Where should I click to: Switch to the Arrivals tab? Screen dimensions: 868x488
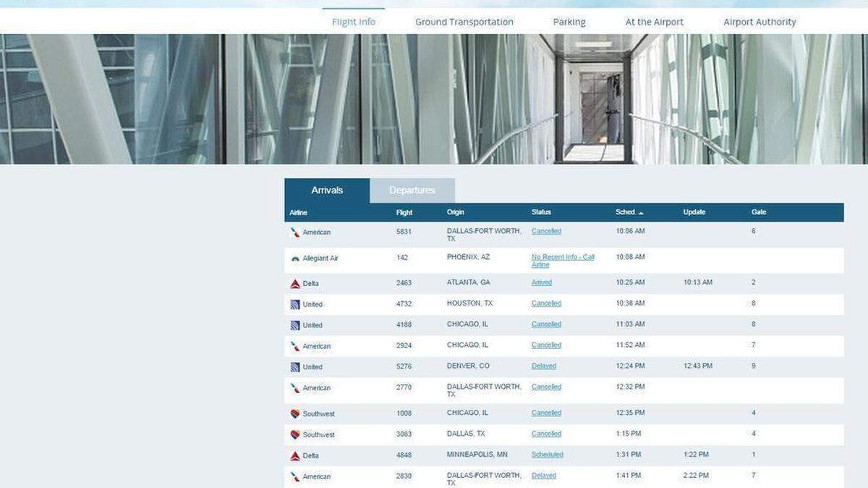(327, 190)
